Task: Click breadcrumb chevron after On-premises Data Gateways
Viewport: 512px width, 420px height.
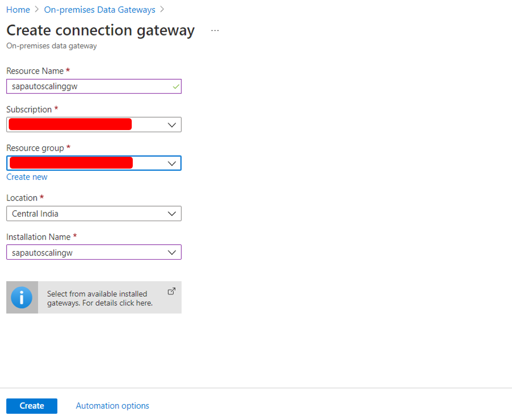Action: click(162, 9)
